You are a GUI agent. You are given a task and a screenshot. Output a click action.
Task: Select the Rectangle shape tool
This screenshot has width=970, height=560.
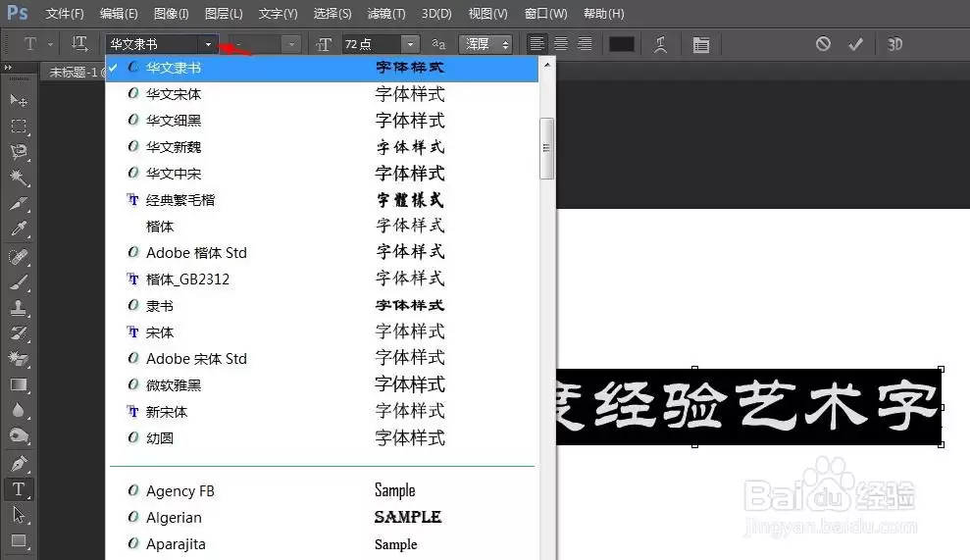[19, 540]
